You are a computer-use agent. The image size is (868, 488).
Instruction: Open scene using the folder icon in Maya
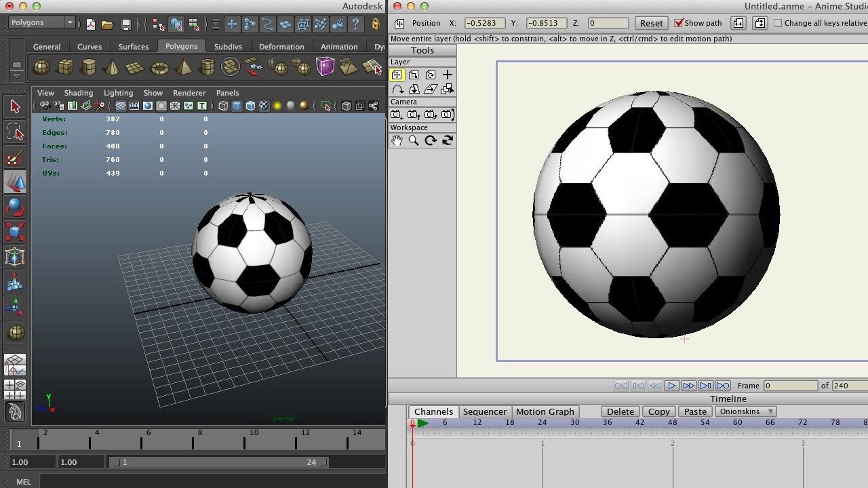pos(107,24)
